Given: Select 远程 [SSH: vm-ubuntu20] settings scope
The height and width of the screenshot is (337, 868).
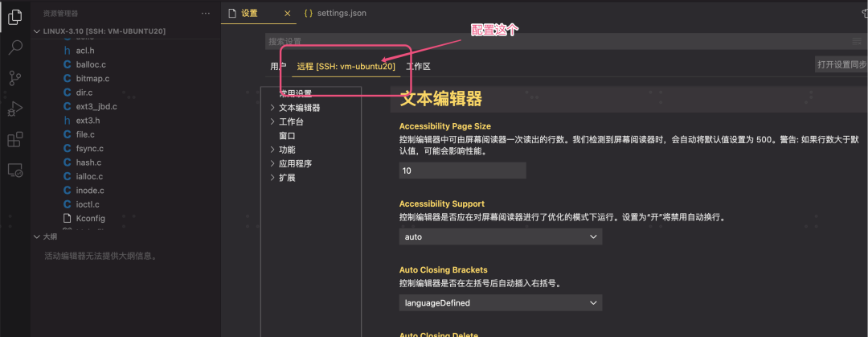Looking at the screenshot, I should point(346,67).
